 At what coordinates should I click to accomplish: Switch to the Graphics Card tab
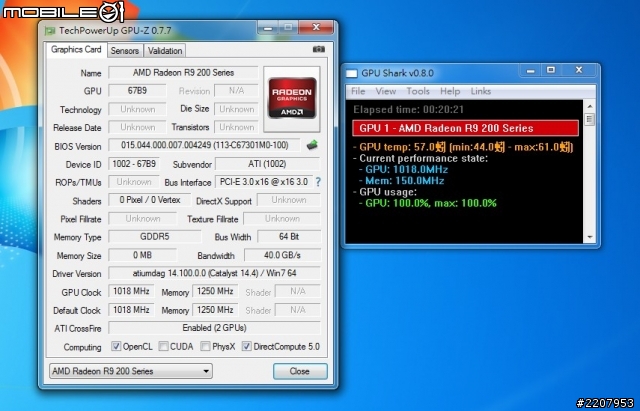point(76,50)
